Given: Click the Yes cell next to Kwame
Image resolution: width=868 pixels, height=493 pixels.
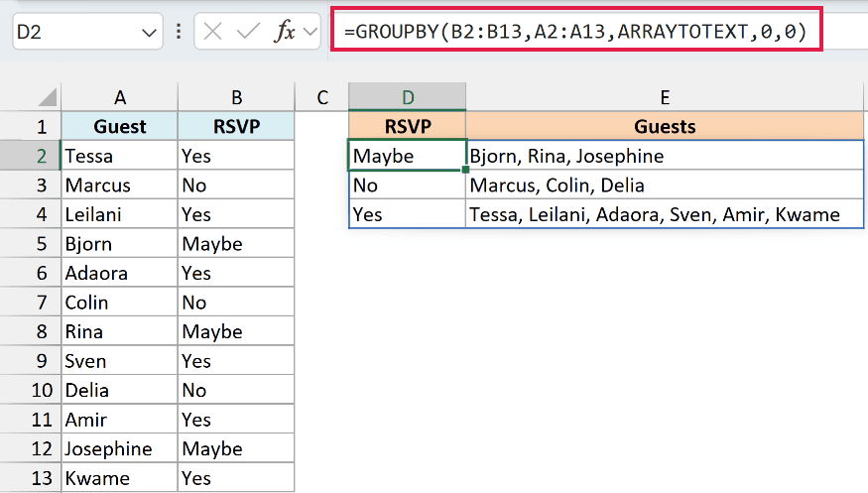Looking at the screenshot, I should (x=236, y=477).
